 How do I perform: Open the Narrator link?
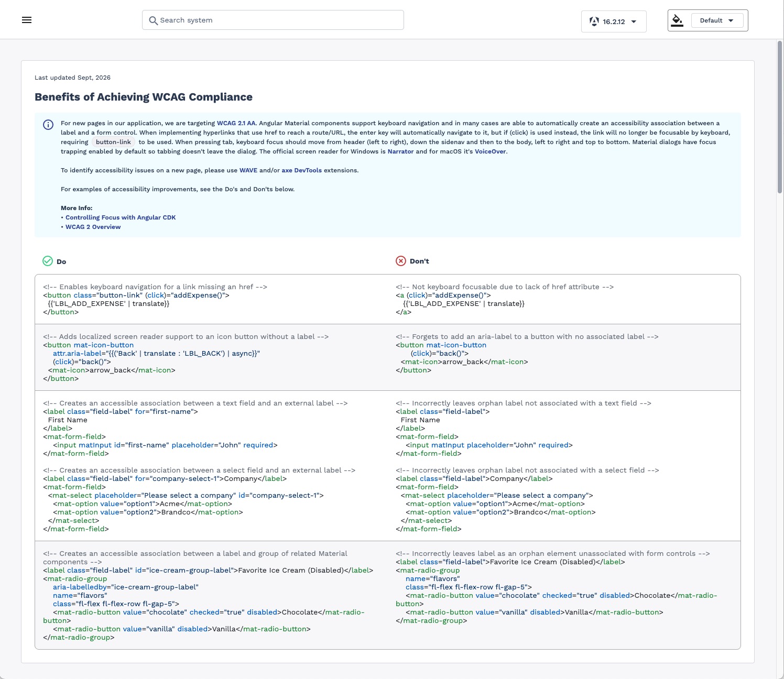(x=400, y=151)
